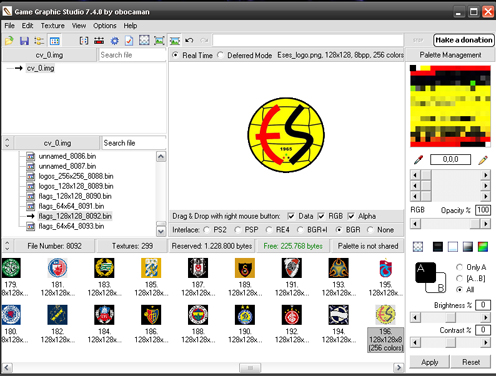Uncheck the Alpha checkbox
This screenshot has width=496, height=376.
click(351, 216)
